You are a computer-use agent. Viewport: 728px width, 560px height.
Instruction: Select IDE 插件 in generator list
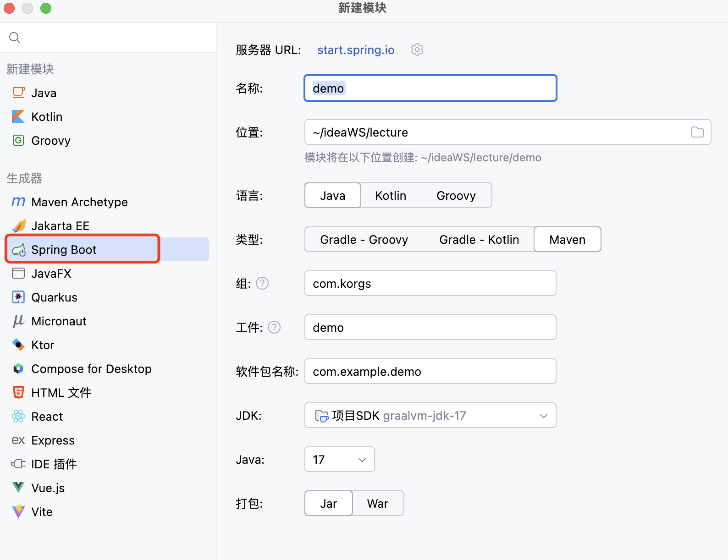point(108,464)
